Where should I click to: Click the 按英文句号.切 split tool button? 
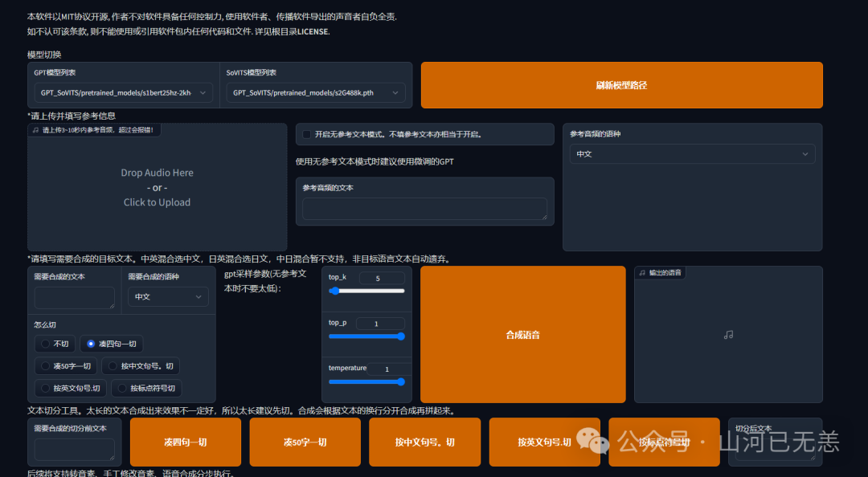point(544,442)
